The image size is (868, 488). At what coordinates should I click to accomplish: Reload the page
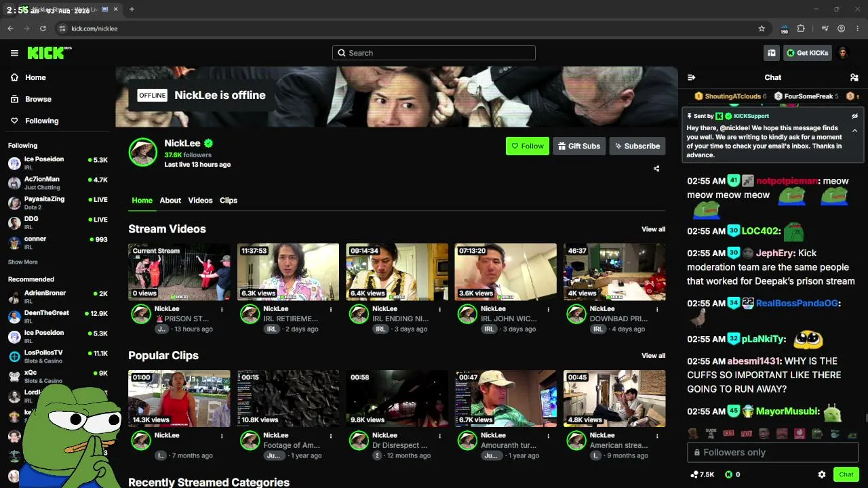point(43,28)
